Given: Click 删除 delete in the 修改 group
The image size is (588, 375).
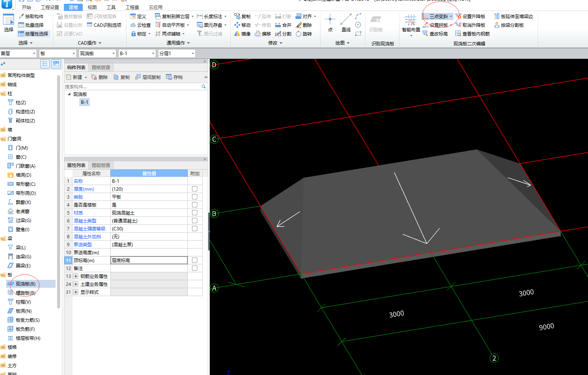Looking at the screenshot, I should [304, 25].
